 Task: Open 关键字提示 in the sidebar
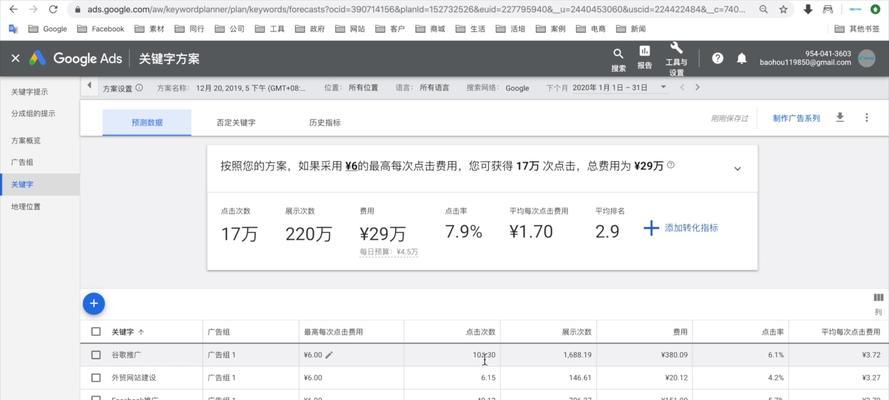click(29, 92)
